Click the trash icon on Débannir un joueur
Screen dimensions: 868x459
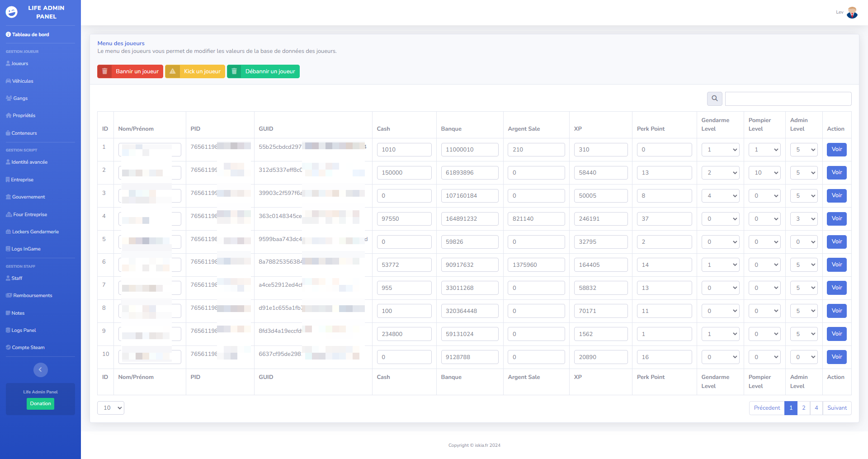234,71
